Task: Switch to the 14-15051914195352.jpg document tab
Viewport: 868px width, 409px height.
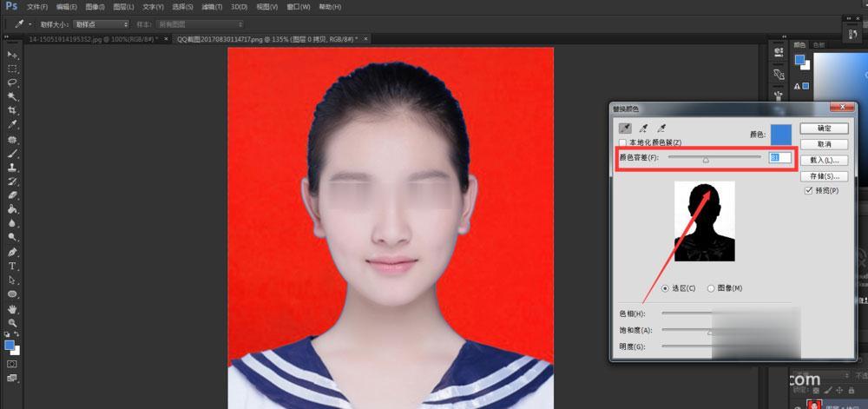Action: 93,39
